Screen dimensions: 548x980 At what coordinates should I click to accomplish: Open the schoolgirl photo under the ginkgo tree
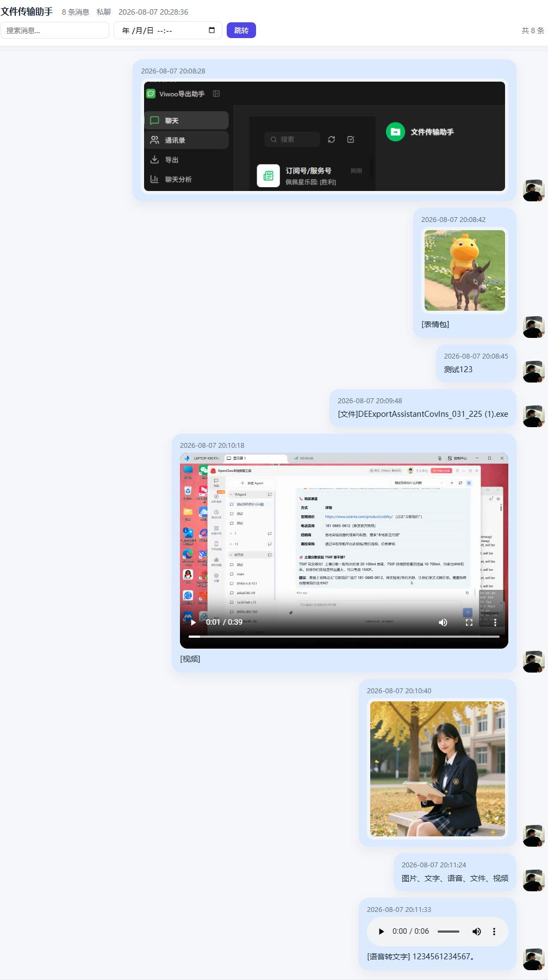(x=438, y=768)
